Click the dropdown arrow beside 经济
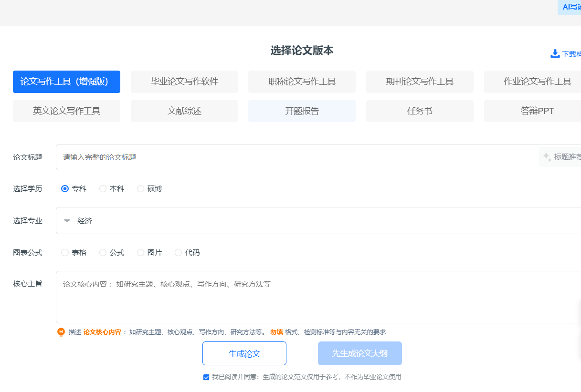The height and width of the screenshot is (392, 581). click(x=67, y=220)
